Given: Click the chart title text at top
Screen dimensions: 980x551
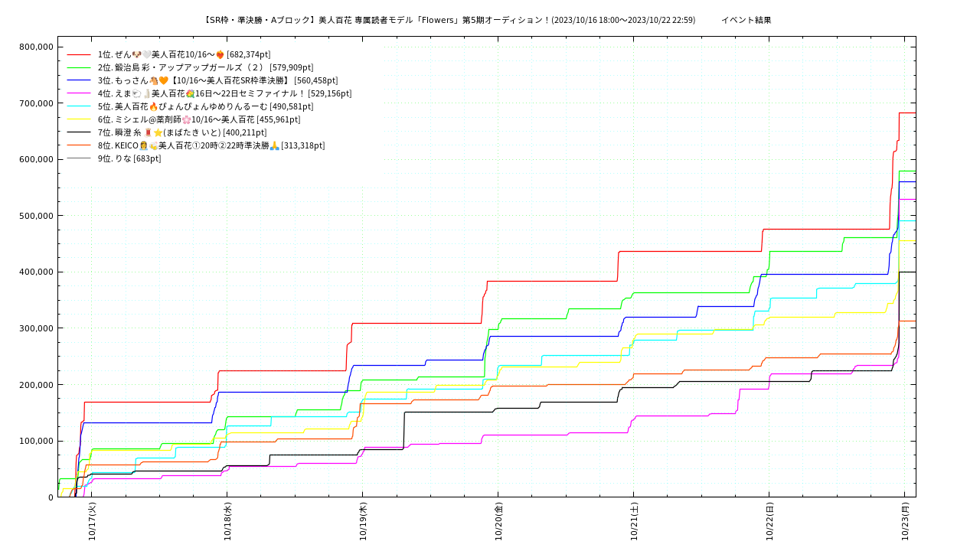Looking at the screenshot, I should click(449, 20).
